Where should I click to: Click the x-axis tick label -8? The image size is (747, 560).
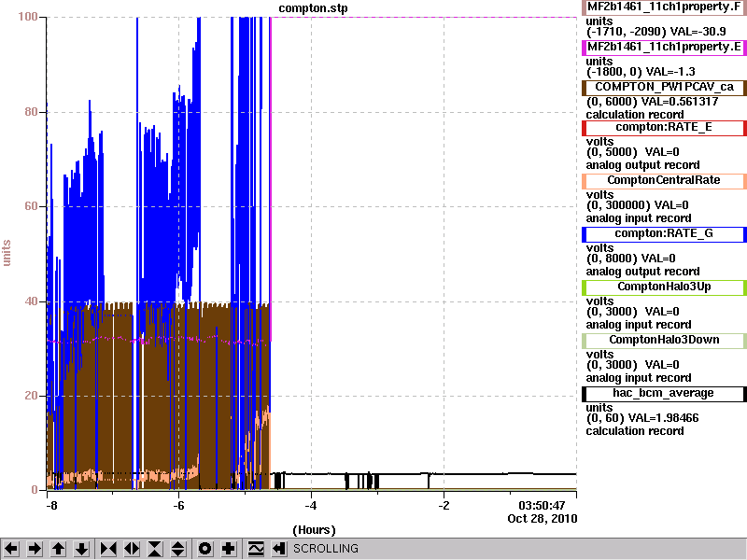[x=51, y=506]
